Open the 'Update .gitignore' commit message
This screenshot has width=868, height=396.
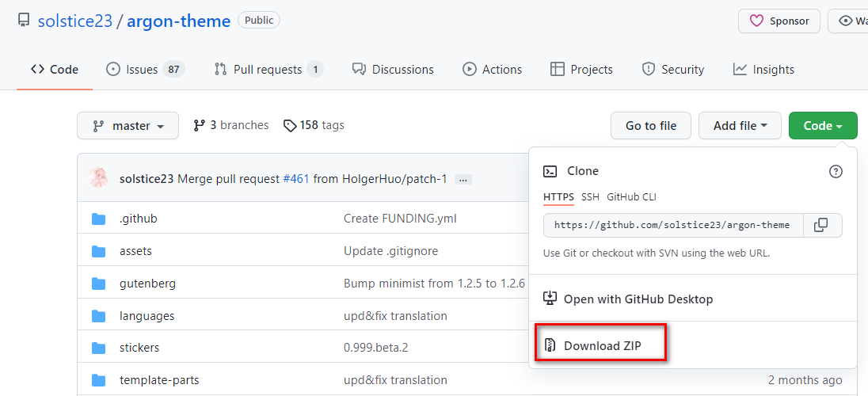390,251
